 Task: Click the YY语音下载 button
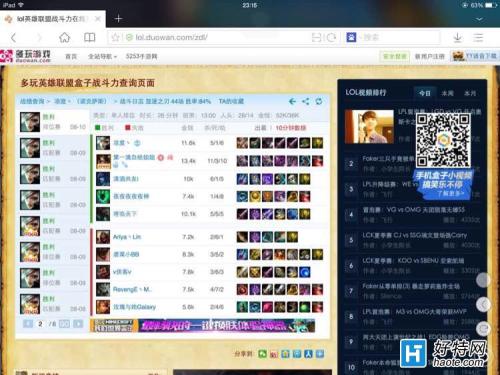pyautogui.click(x=474, y=56)
